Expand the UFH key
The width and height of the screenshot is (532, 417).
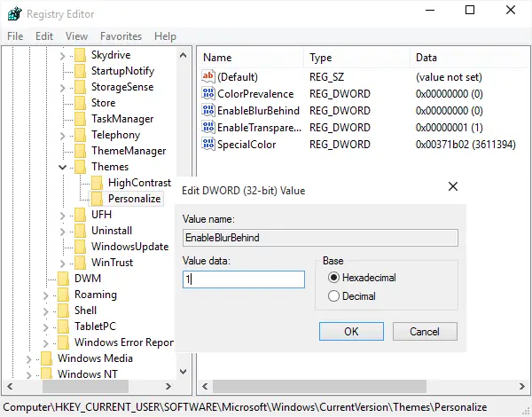pos(62,216)
